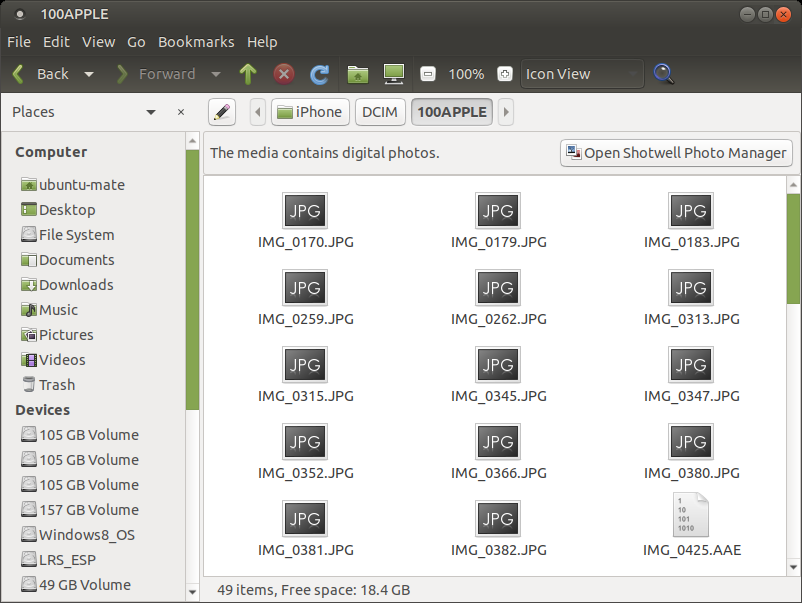Image resolution: width=802 pixels, height=603 pixels.
Task: Reload the folder with the refresh icon
Action: [320, 74]
